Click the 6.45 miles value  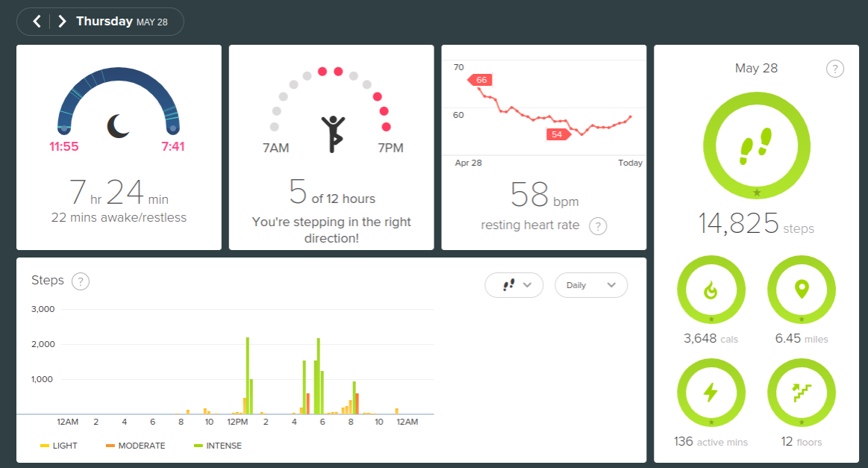pyautogui.click(x=801, y=338)
